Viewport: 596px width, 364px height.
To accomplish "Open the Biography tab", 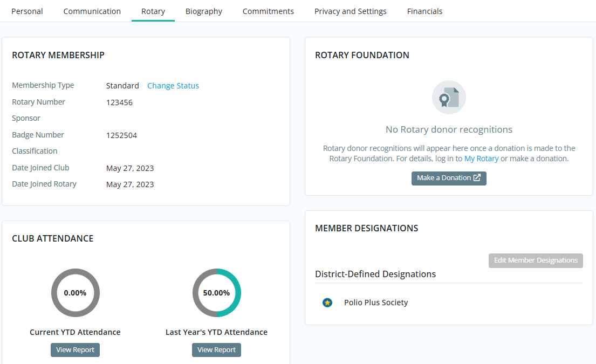I will point(204,11).
